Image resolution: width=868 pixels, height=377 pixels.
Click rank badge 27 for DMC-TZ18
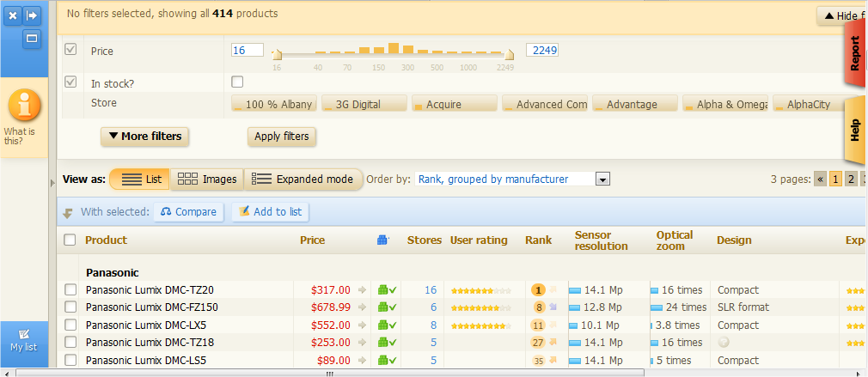pyautogui.click(x=538, y=343)
